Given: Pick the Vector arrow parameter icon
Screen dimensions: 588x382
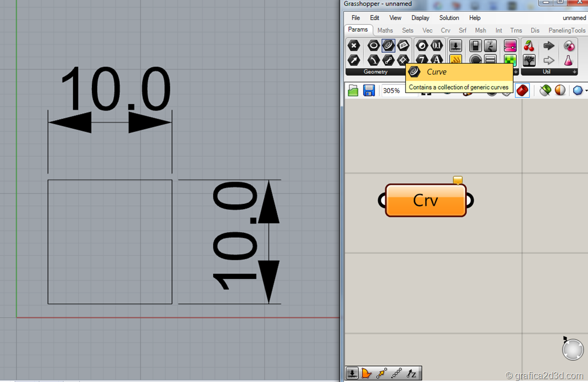Looking at the screenshot, I should coord(354,60).
